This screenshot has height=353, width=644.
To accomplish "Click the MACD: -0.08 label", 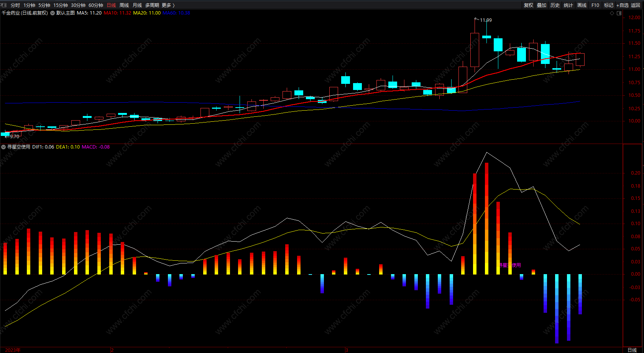I will 96,147.
